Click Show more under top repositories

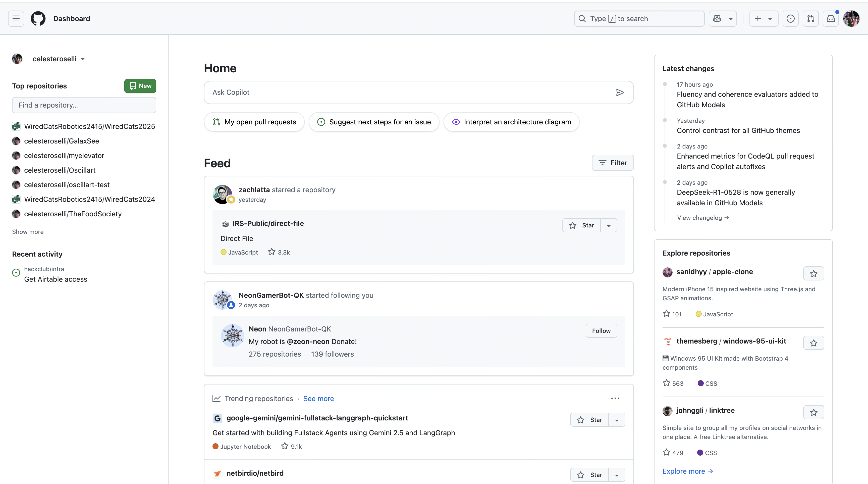click(x=28, y=232)
